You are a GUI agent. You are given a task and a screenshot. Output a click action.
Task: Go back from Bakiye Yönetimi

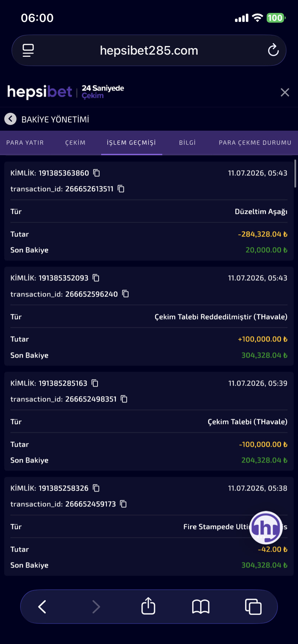[x=10, y=119]
